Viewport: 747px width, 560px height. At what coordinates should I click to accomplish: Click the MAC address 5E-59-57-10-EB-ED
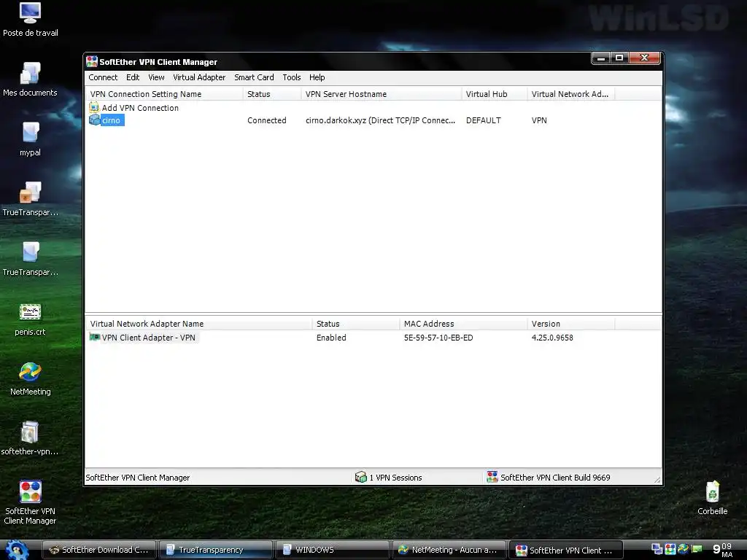tap(438, 337)
